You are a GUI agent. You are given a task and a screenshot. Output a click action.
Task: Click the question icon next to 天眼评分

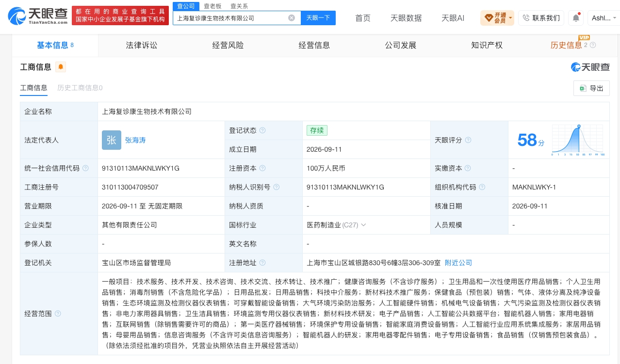pyautogui.click(x=468, y=140)
